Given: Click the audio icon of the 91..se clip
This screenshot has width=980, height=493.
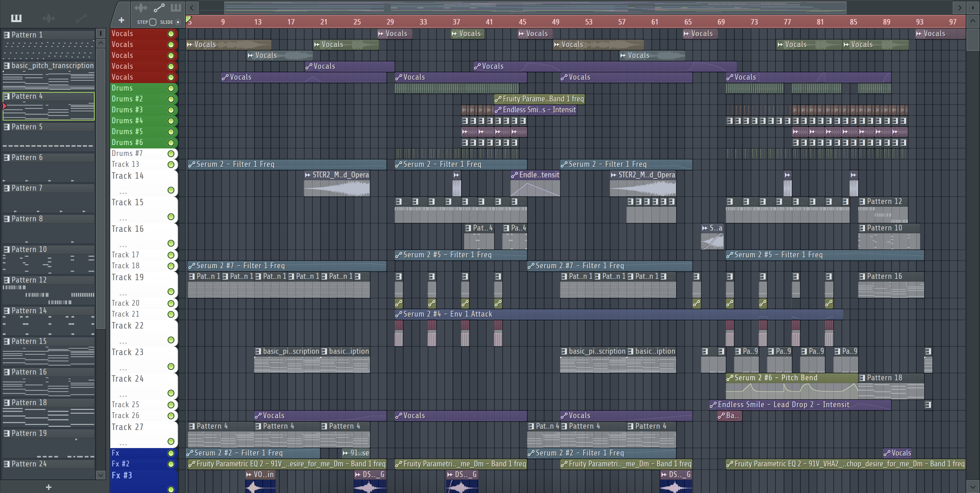Looking at the screenshot, I should coord(345,453).
